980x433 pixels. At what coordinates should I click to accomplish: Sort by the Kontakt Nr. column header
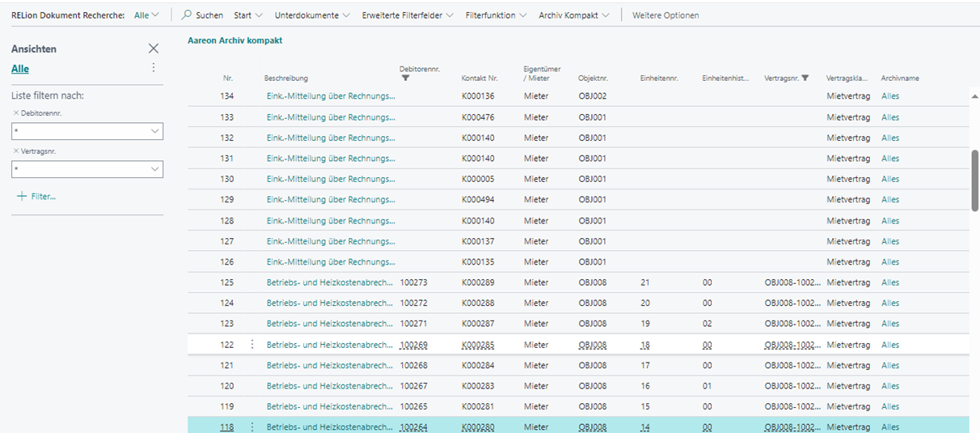coord(479,79)
